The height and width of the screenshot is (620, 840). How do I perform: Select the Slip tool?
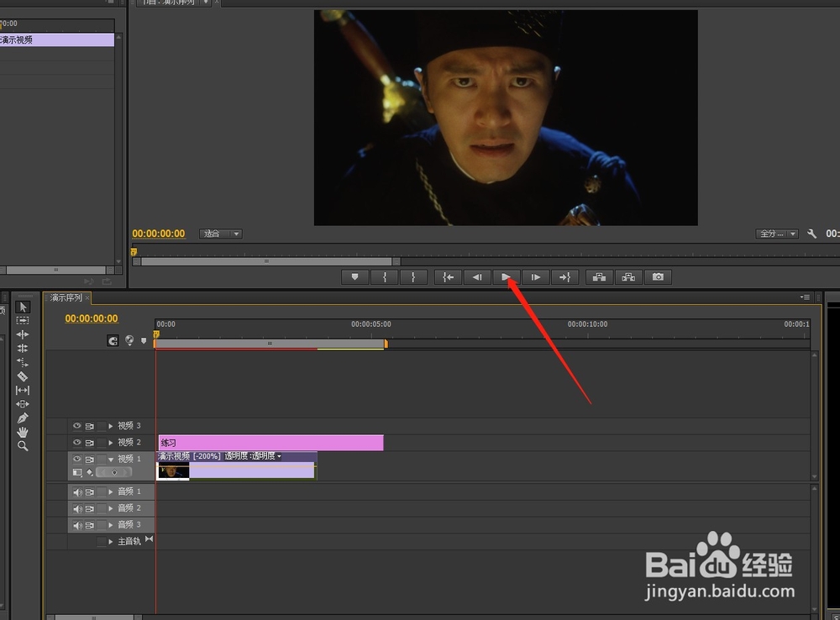tap(23, 390)
